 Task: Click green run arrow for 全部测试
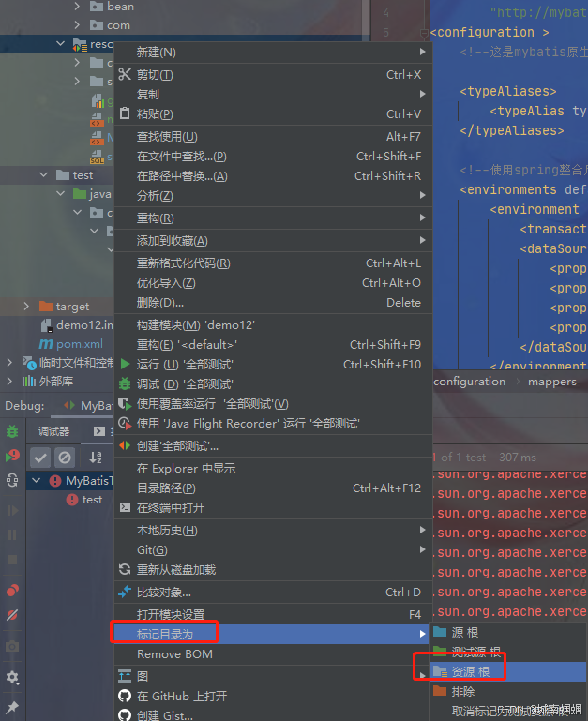click(x=125, y=364)
